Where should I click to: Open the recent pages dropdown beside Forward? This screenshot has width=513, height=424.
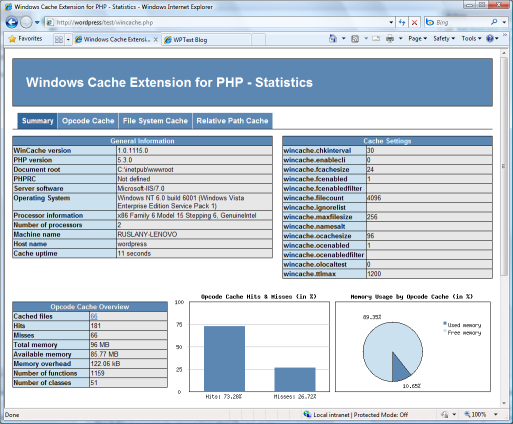click(x=37, y=23)
